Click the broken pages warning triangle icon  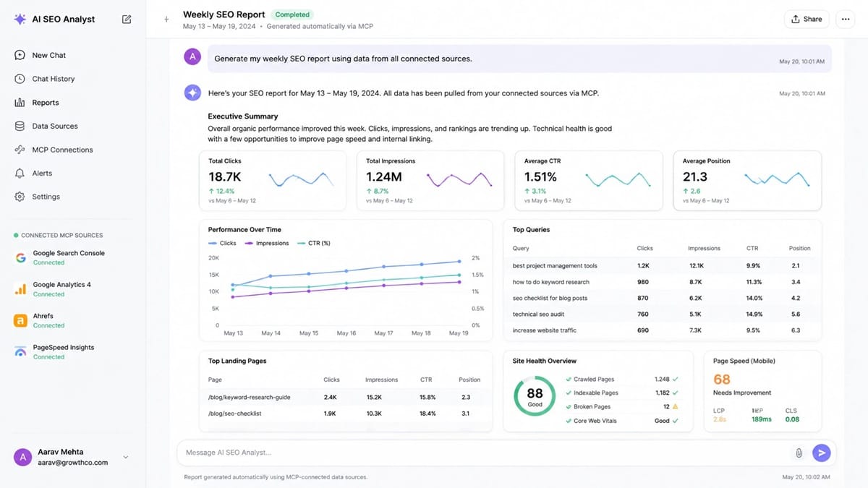point(676,406)
